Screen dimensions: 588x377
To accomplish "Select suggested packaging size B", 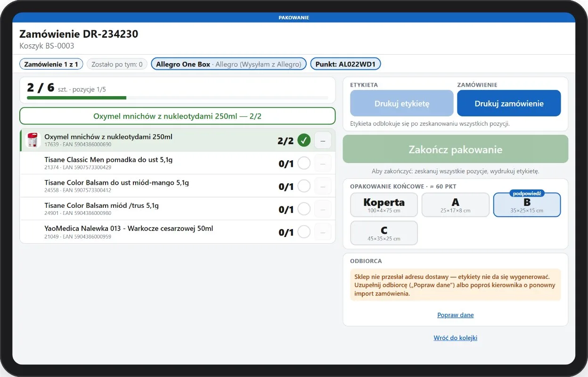I will pyautogui.click(x=527, y=205).
